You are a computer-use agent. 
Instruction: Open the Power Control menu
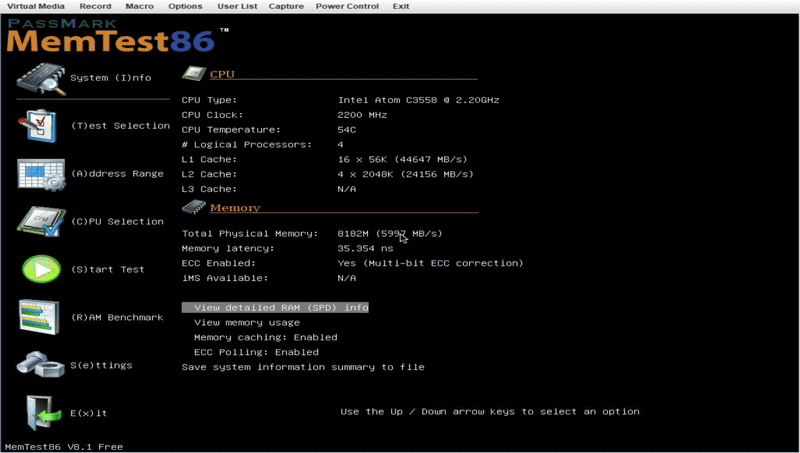coord(347,6)
